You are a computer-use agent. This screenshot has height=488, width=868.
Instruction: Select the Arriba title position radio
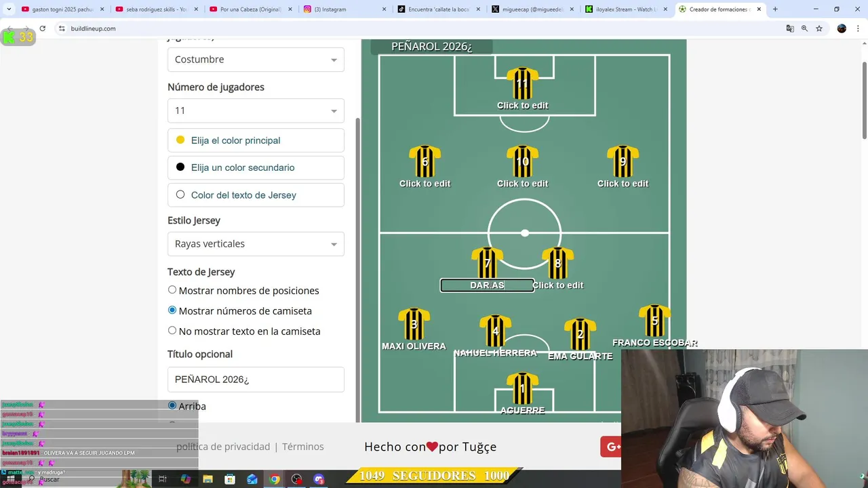[172, 405]
